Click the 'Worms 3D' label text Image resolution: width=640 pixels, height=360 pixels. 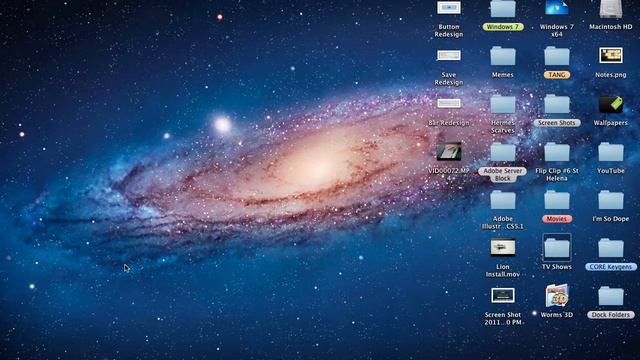pos(557,315)
